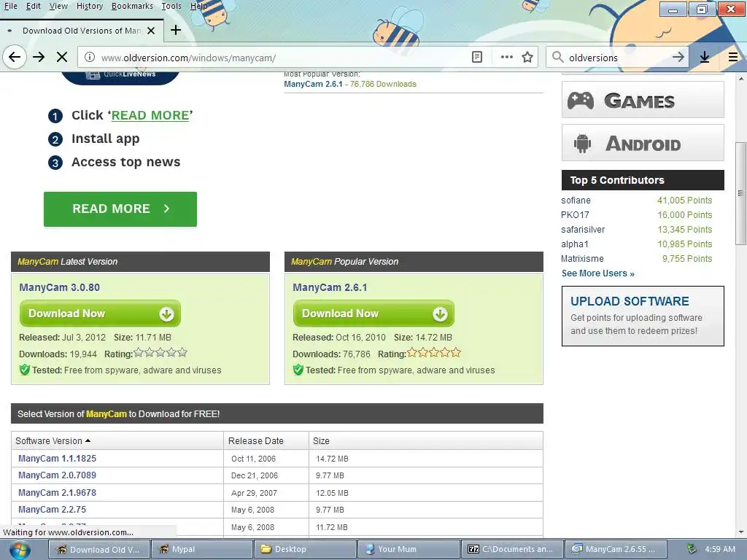
Task: Click the green READ MORE button
Action: [x=120, y=209]
